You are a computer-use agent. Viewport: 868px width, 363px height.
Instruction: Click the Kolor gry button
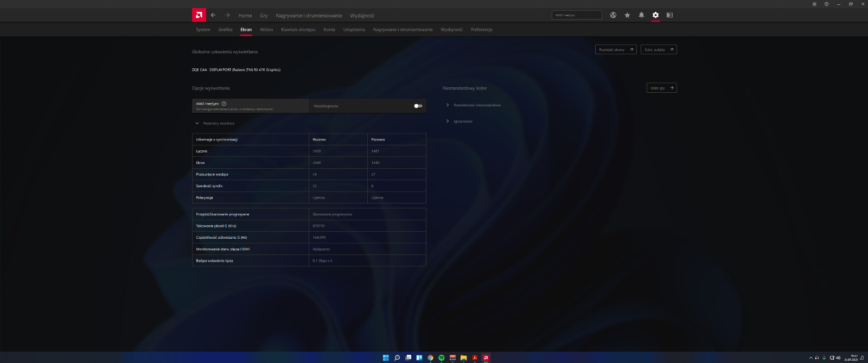pos(662,88)
